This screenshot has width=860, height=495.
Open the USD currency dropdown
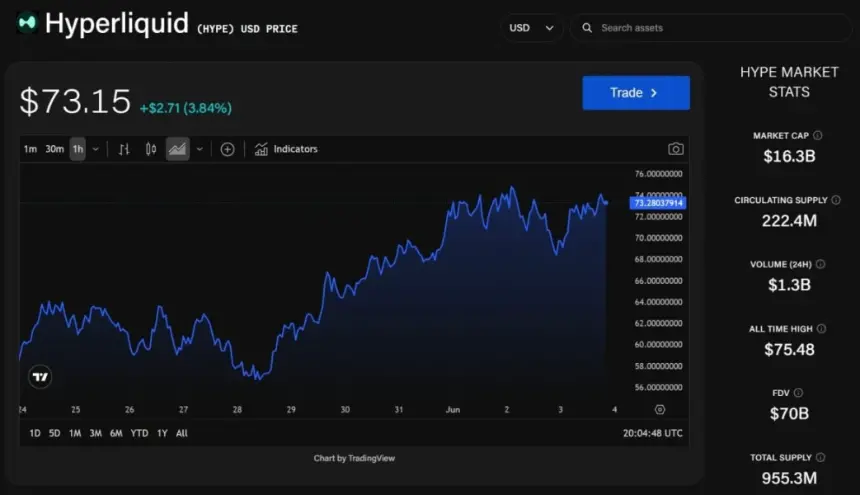click(x=531, y=28)
